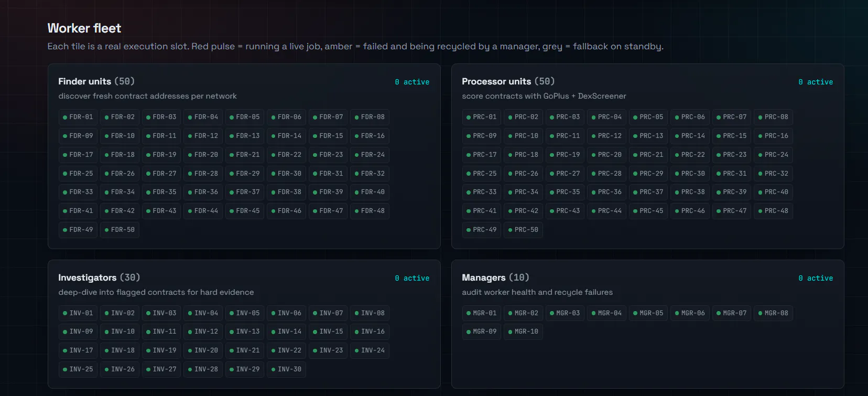Click the INV-19 tile
Viewport: 868px width, 396px height.
[x=161, y=350]
